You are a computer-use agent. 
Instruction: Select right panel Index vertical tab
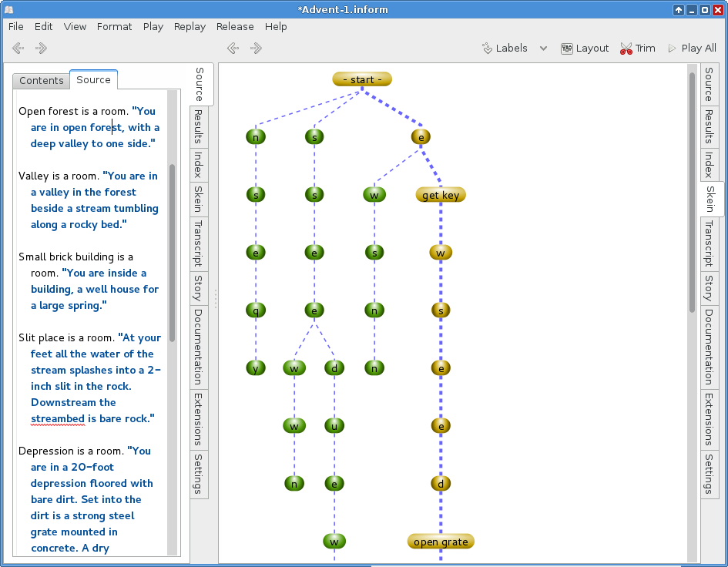tap(709, 165)
